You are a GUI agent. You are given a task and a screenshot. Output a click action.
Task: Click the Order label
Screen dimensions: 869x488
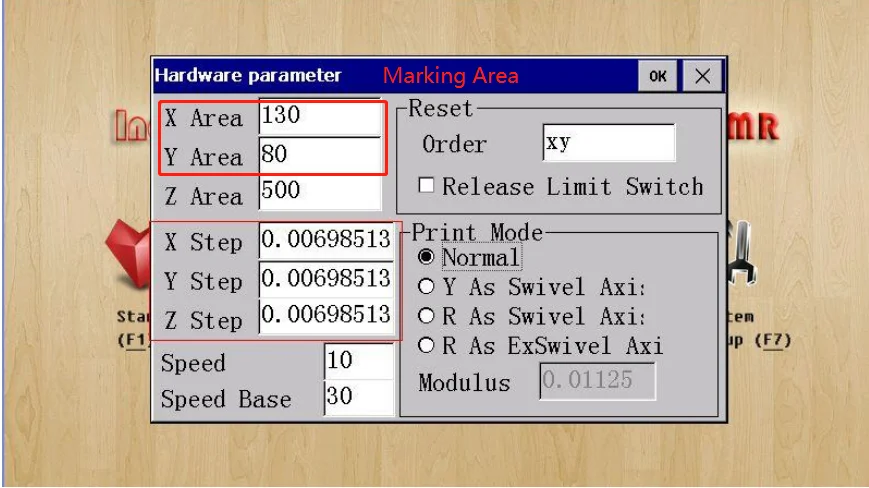click(454, 145)
